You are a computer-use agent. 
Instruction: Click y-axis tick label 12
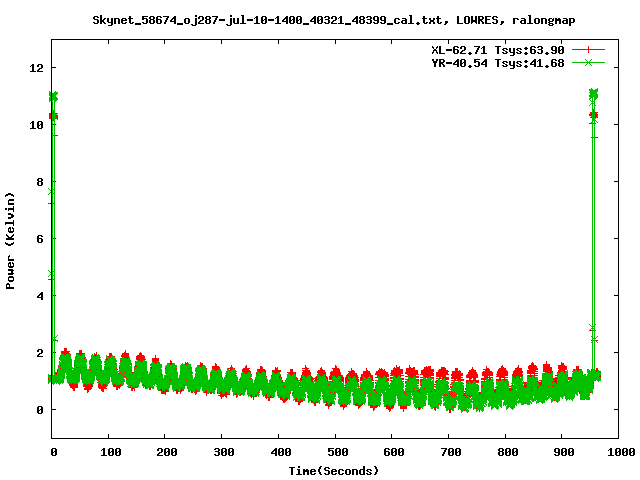pos(36,68)
